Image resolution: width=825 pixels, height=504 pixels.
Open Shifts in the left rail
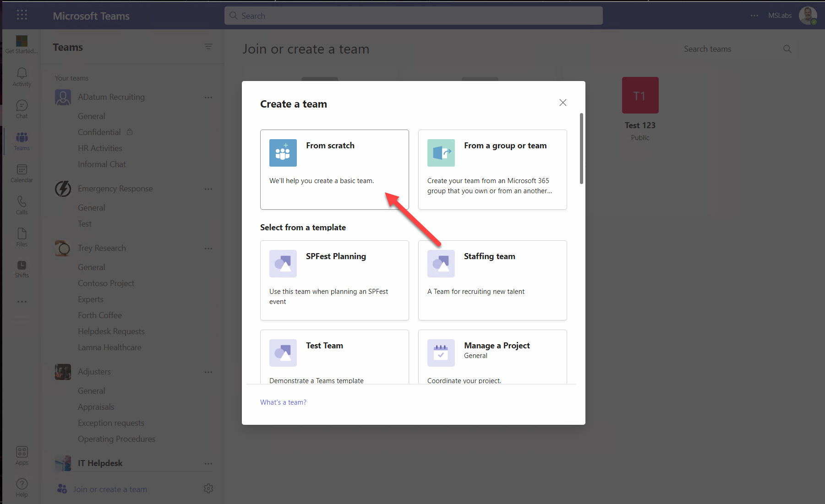[x=22, y=269]
